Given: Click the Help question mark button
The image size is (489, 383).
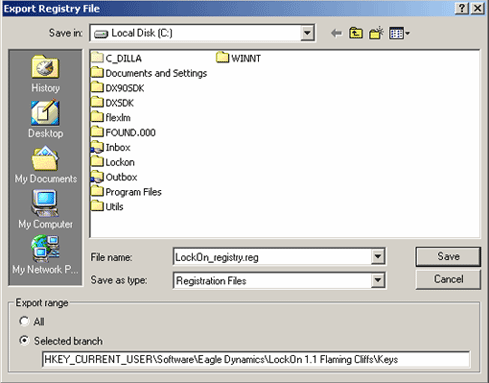Looking at the screenshot, I should coord(462,8).
